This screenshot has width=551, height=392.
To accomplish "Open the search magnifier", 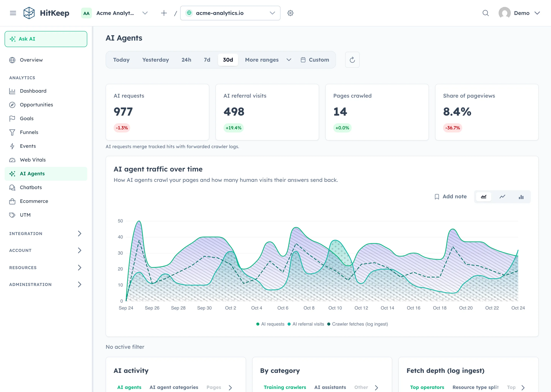I will click(486, 13).
